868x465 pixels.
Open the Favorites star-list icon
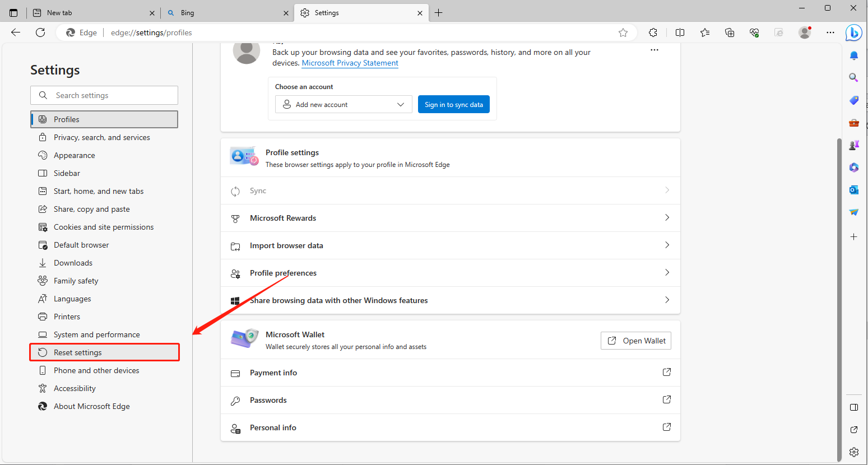(x=704, y=32)
